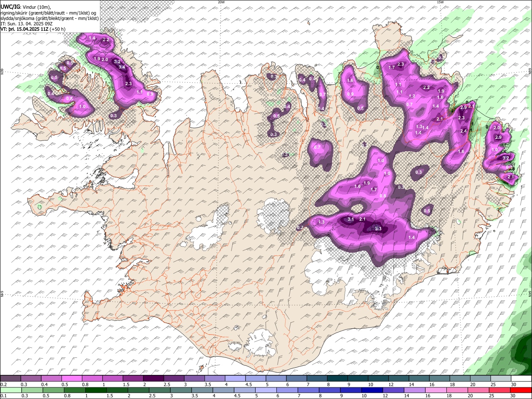Click the palest green rain swatch between 0.1 and 0.3
This screenshot has height=399, width=532.
coord(11,390)
